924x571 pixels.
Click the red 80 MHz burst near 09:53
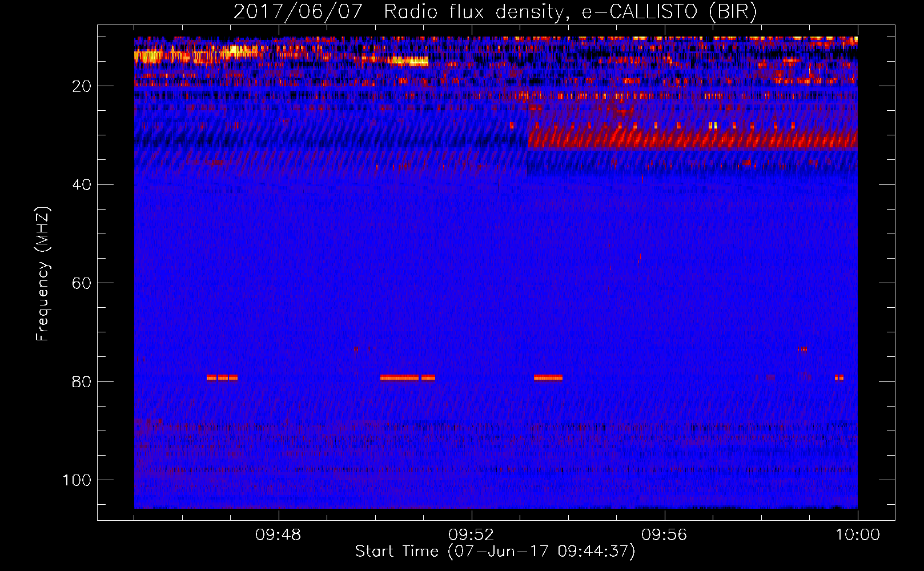tap(548, 377)
